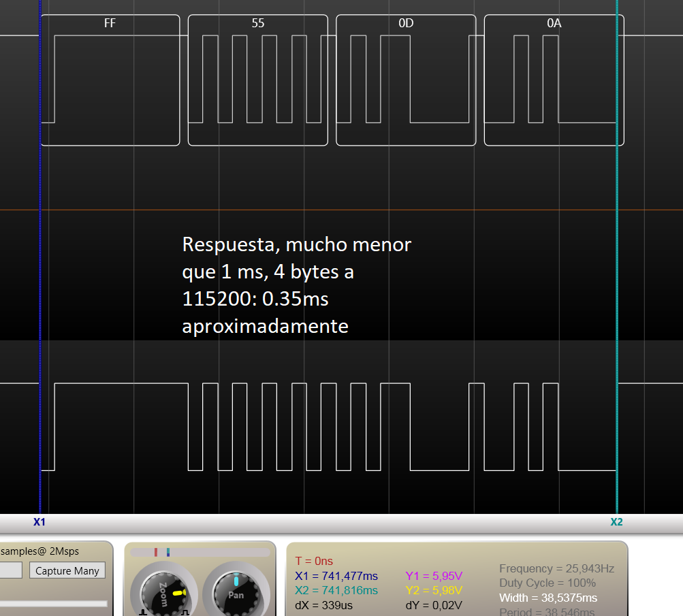Select the X2 cursor marker label
This screenshot has width=683, height=616.
point(616,522)
